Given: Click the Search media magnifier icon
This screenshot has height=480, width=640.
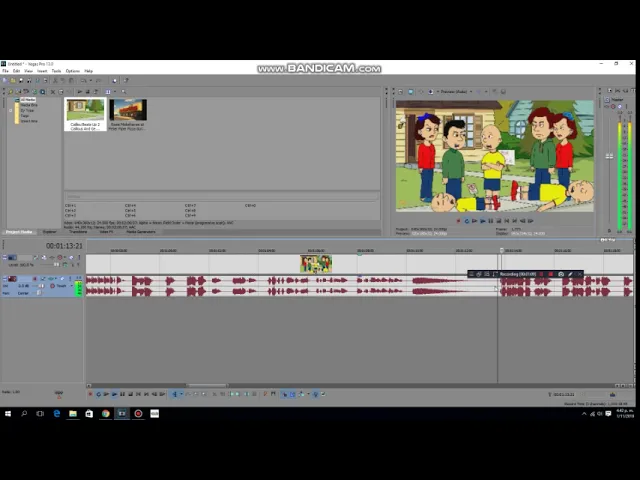Looking at the screenshot, I should click(124, 92).
